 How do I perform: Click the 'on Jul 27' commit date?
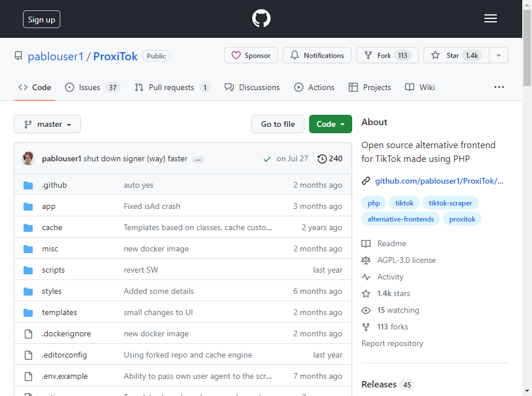point(292,158)
